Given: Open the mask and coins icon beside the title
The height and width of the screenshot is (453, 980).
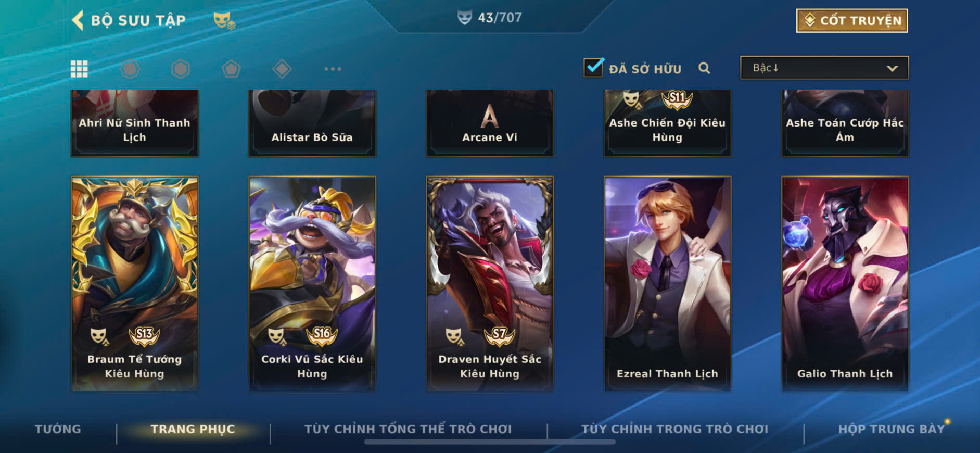Looking at the screenshot, I should (224, 21).
